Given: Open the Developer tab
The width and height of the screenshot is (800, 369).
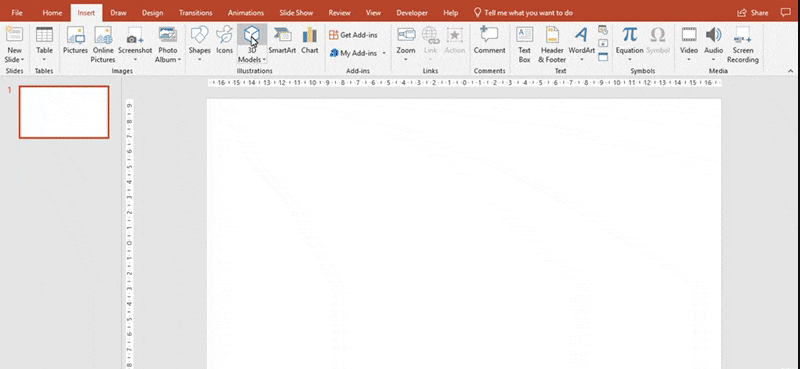Looking at the screenshot, I should (x=412, y=13).
